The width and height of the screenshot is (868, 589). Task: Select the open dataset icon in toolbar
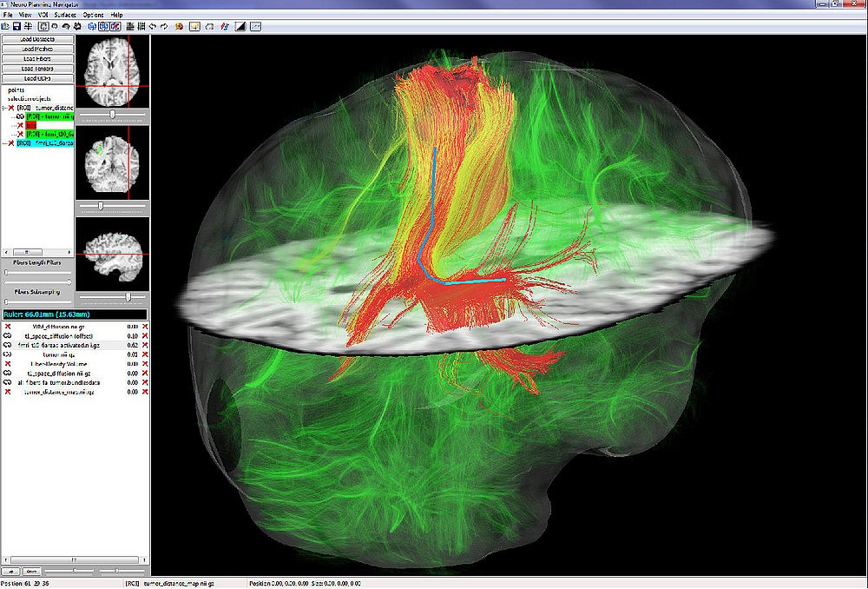5,25
